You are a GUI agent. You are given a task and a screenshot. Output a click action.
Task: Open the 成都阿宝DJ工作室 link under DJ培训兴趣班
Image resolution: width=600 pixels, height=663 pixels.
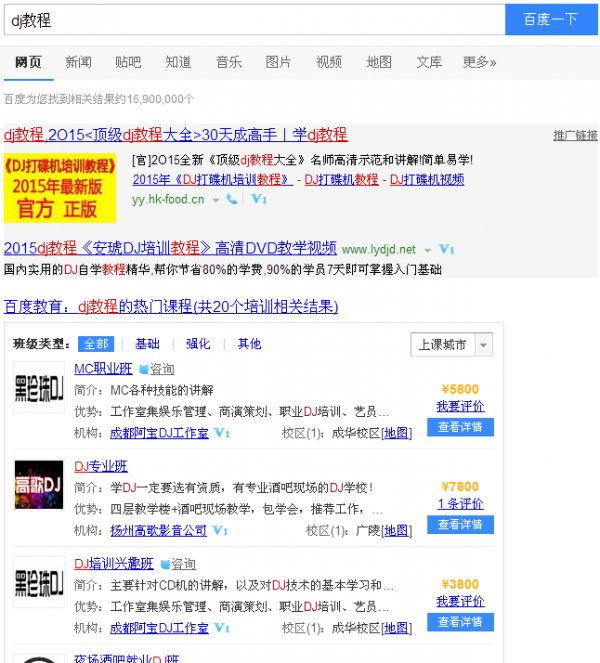point(159,628)
